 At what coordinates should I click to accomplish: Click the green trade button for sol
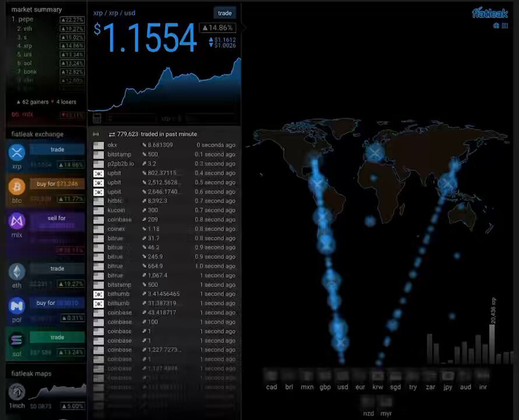pos(57,337)
